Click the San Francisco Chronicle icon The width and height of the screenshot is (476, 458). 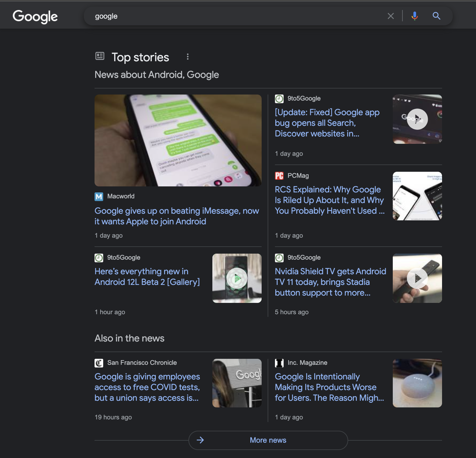(x=99, y=363)
